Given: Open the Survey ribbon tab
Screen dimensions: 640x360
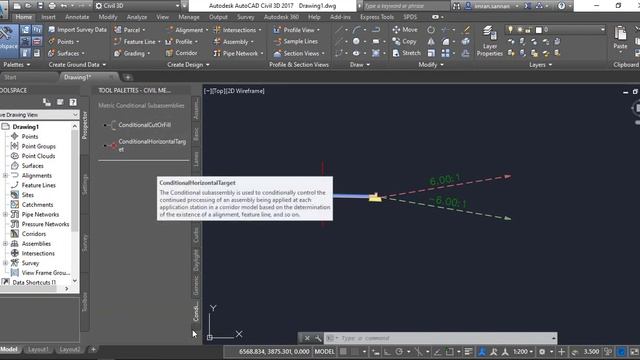Looking at the screenshot, I should point(245,17).
